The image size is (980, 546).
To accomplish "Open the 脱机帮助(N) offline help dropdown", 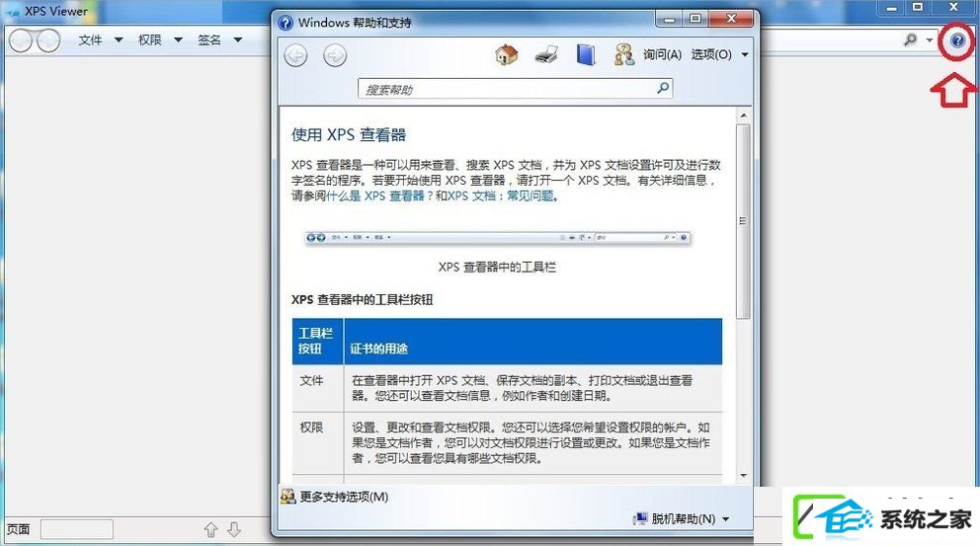I will click(682, 518).
